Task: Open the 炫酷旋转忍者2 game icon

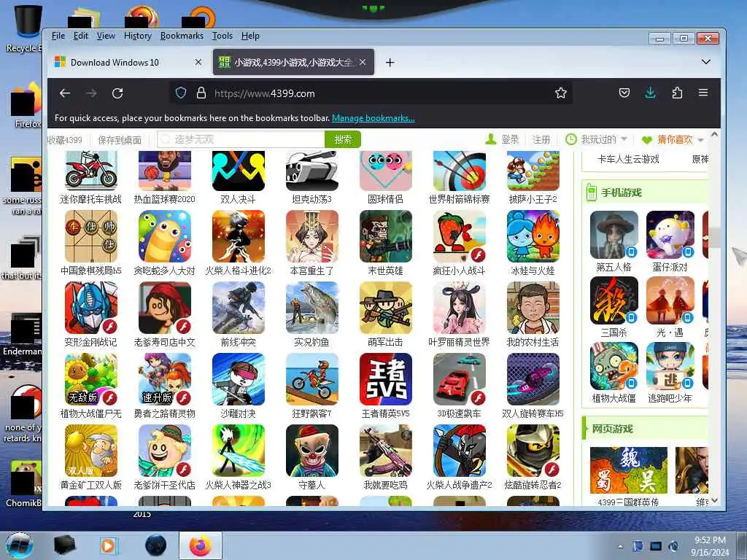Action: click(x=533, y=451)
